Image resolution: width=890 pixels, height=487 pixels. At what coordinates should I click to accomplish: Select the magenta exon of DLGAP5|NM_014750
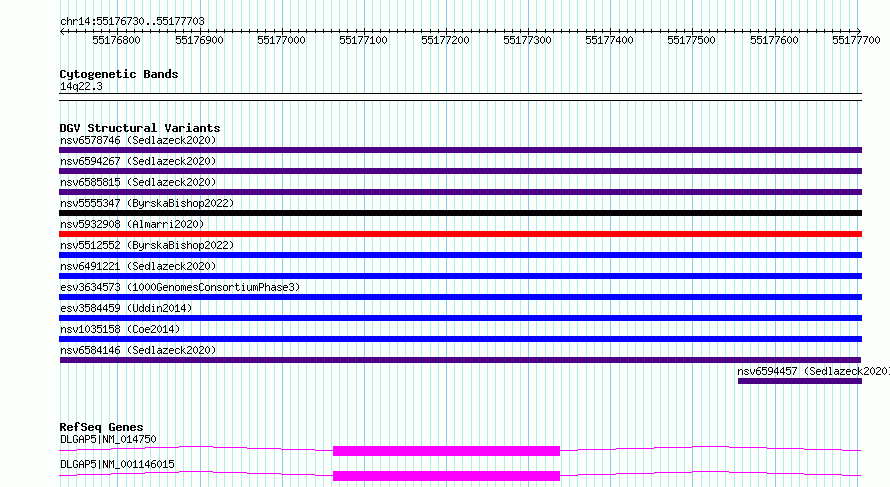(x=446, y=451)
